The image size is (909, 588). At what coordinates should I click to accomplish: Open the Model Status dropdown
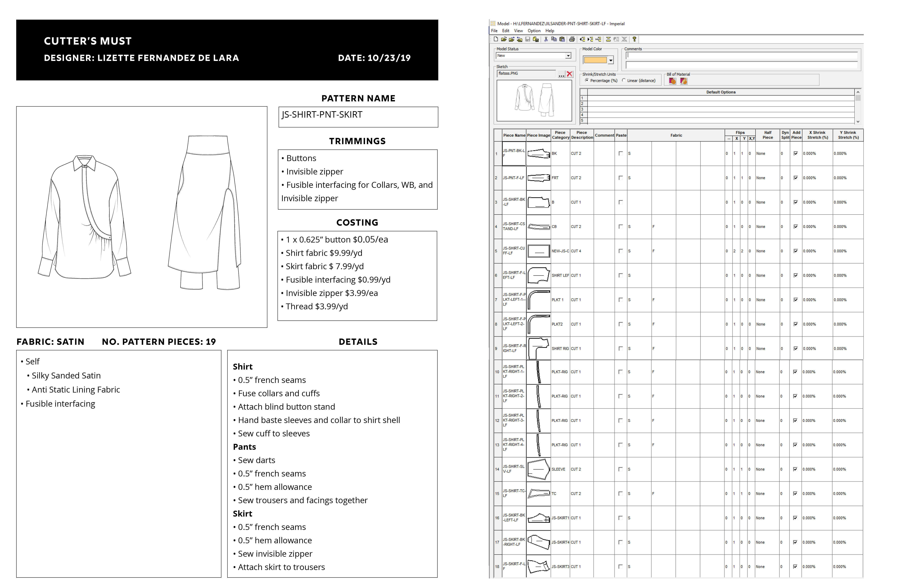568,56
